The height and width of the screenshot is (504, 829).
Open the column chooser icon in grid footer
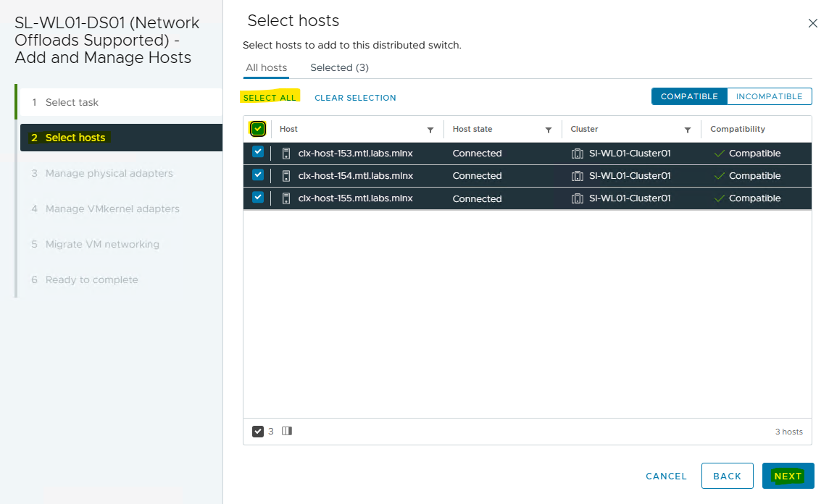tap(286, 431)
